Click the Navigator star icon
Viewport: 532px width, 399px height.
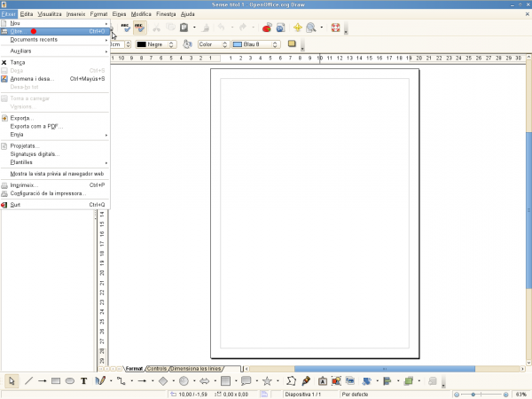click(298, 28)
